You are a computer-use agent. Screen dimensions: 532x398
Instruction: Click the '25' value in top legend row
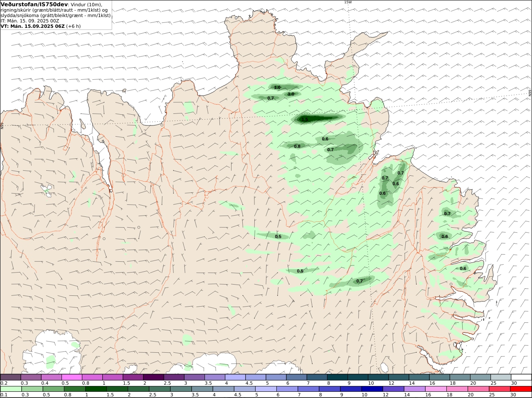point(493,383)
